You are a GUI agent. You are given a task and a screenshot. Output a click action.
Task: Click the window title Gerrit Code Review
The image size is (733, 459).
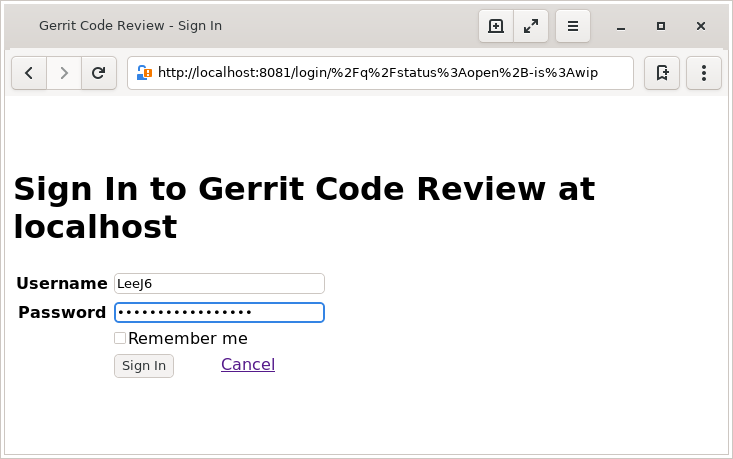(x=130, y=26)
